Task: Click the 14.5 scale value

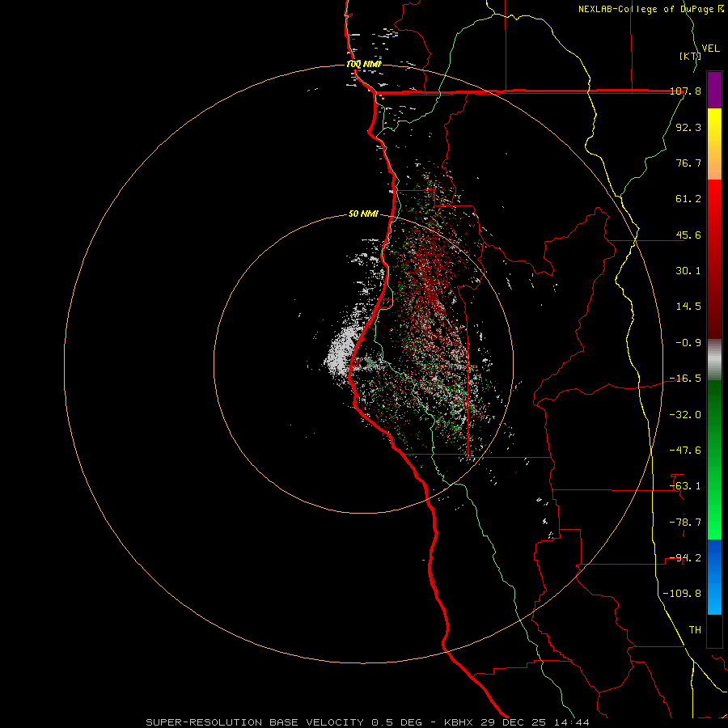Action: (688, 307)
